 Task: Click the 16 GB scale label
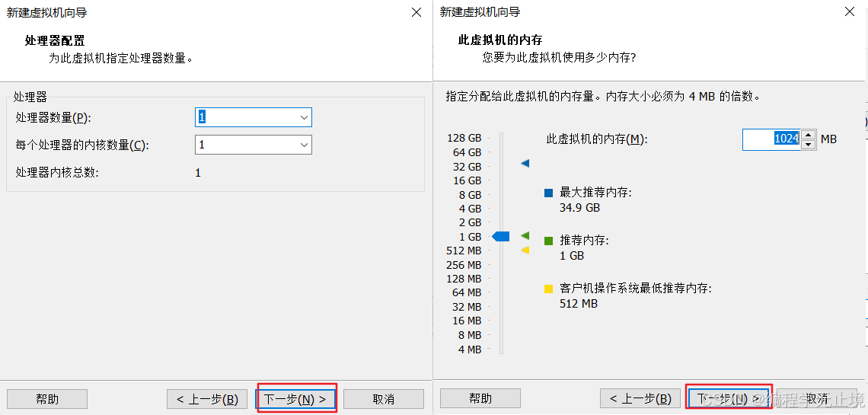click(468, 180)
